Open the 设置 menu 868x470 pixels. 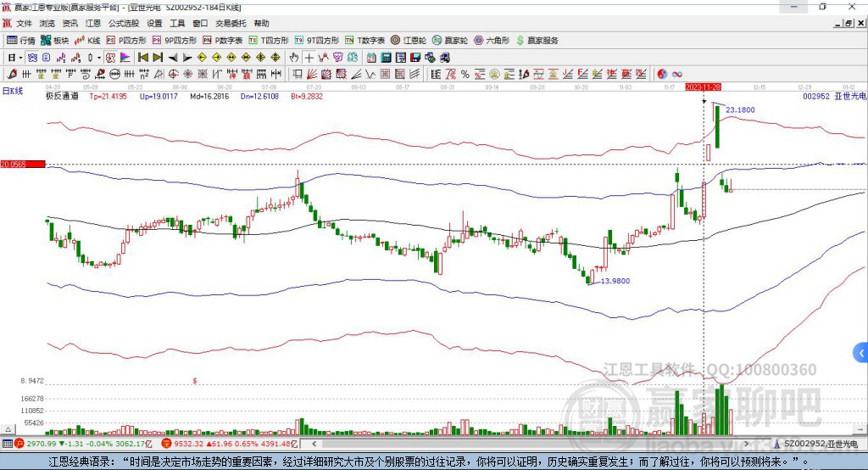[x=154, y=23]
